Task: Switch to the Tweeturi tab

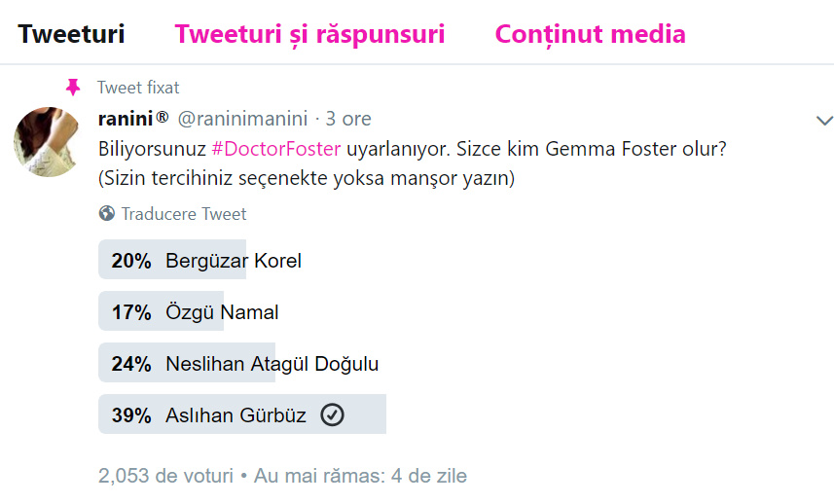Action: (x=71, y=34)
